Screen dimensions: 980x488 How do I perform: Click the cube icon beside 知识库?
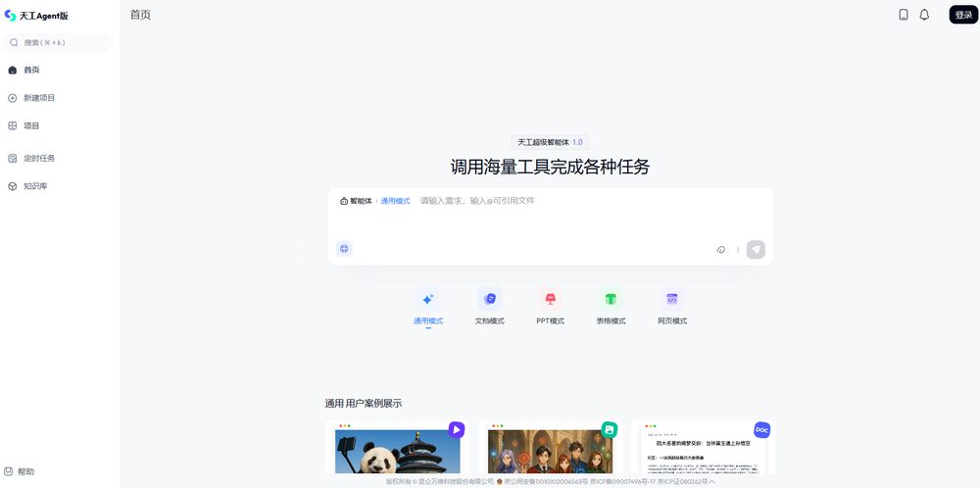coord(13,186)
